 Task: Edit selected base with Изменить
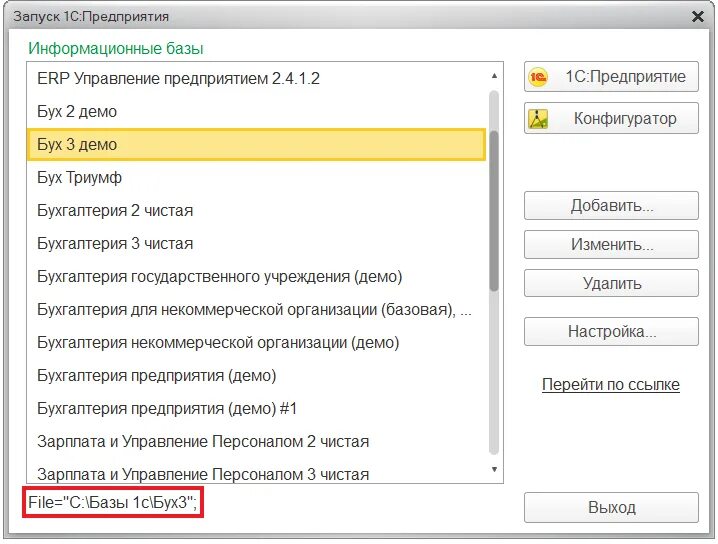coord(611,245)
